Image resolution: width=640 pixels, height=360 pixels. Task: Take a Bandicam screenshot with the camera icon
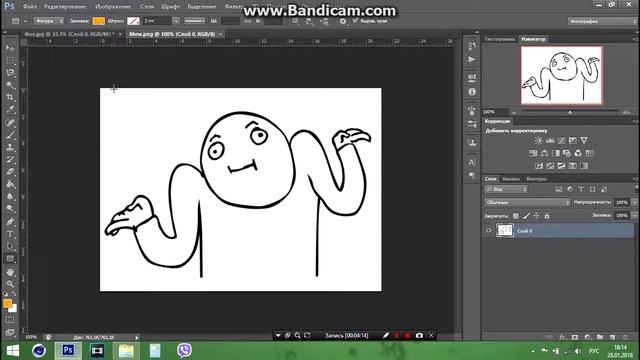[x=419, y=336]
